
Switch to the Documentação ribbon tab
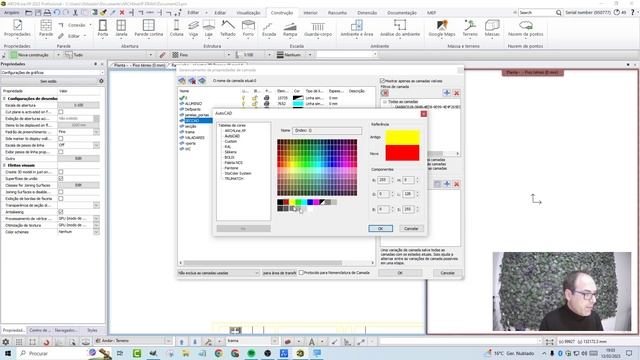click(x=402, y=13)
